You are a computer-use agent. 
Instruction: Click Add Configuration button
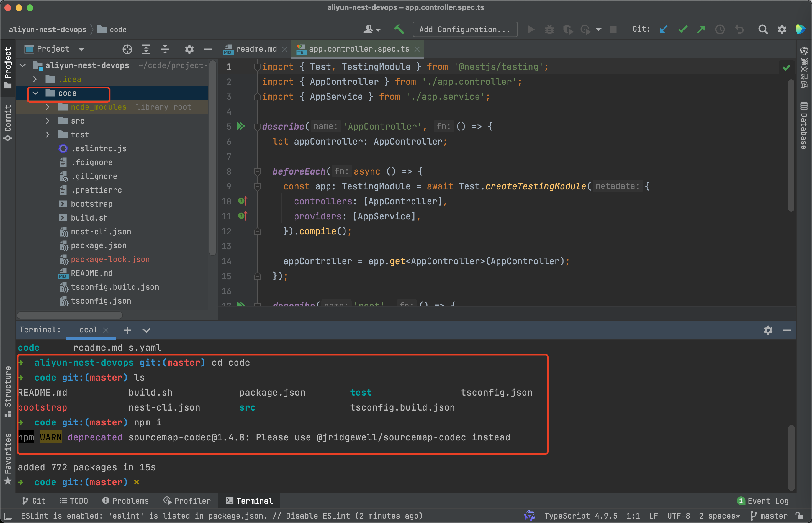465,30
